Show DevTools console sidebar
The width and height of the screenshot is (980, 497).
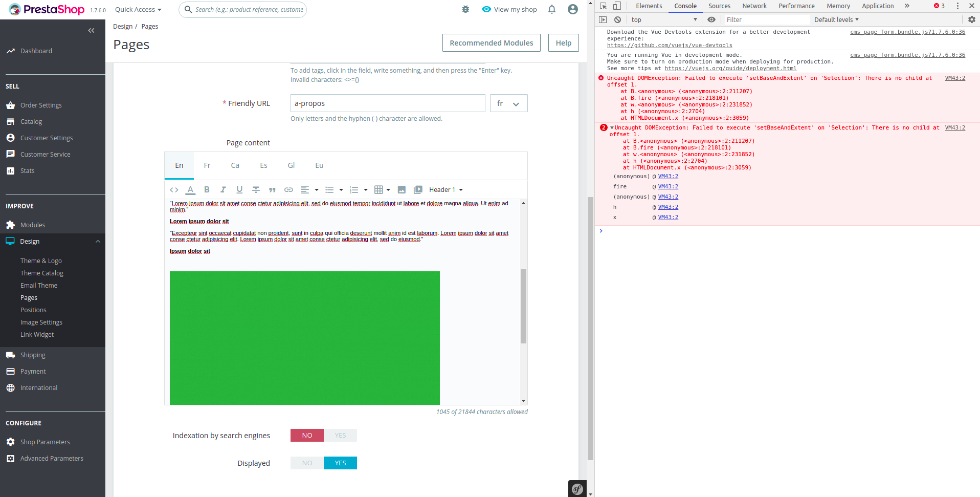click(x=603, y=19)
